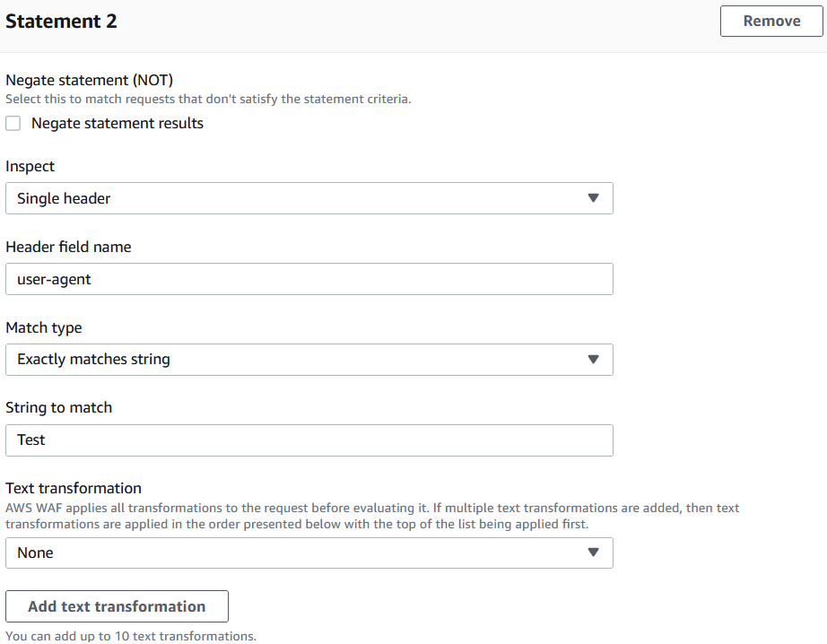This screenshot has width=827, height=644.
Task: Click the Header field name input with user-agent
Action: [309, 279]
